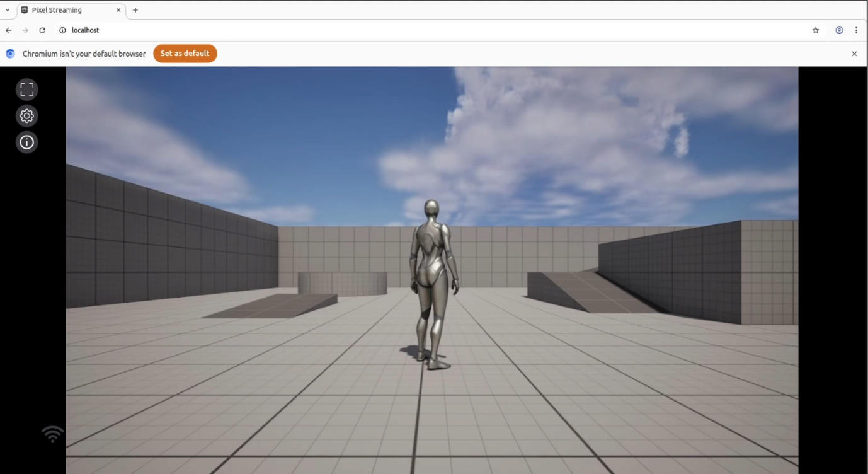Click the cylindrical platform in the scene

coord(342,283)
